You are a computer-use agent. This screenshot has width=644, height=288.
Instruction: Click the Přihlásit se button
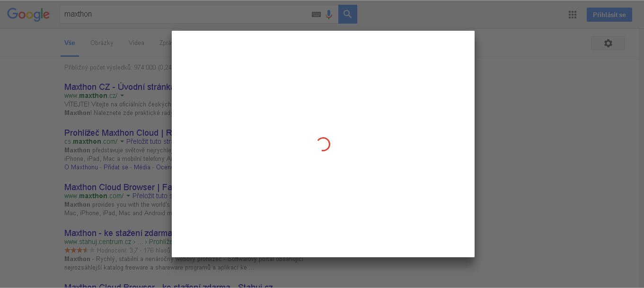pyautogui.click(x=609, y=14)
